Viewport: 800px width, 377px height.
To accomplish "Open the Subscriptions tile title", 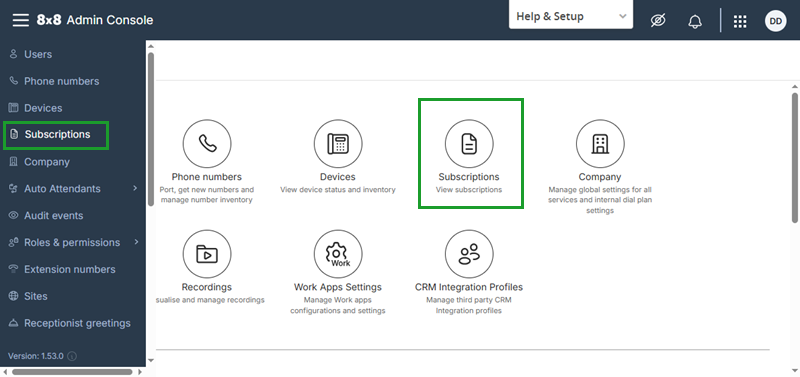I will coord(469,177).
